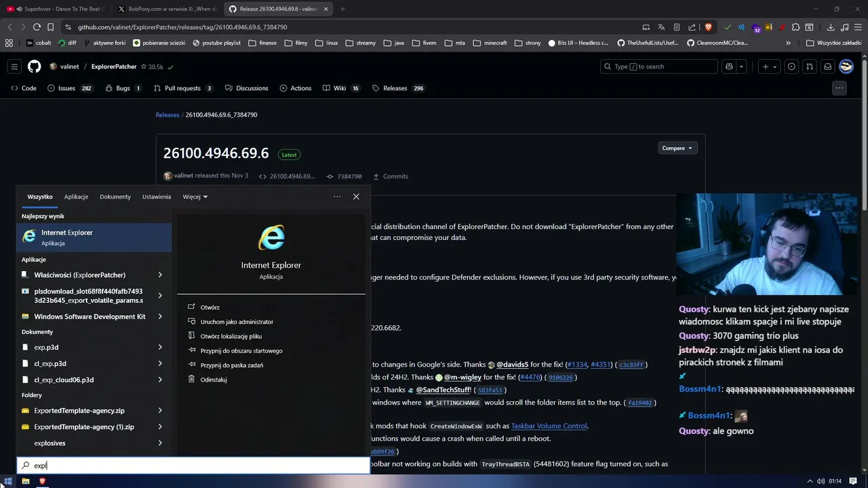Click the Brave taskbar icon

(x=42, y=481)
